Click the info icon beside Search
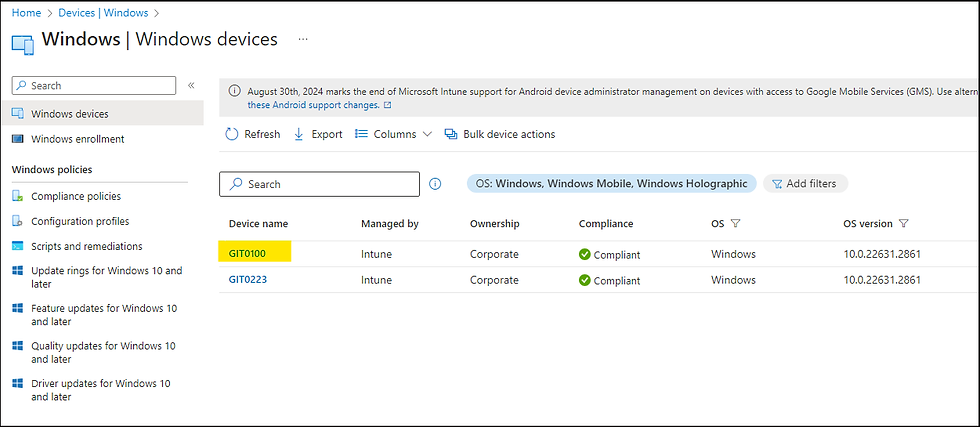 tap(436, 184)
